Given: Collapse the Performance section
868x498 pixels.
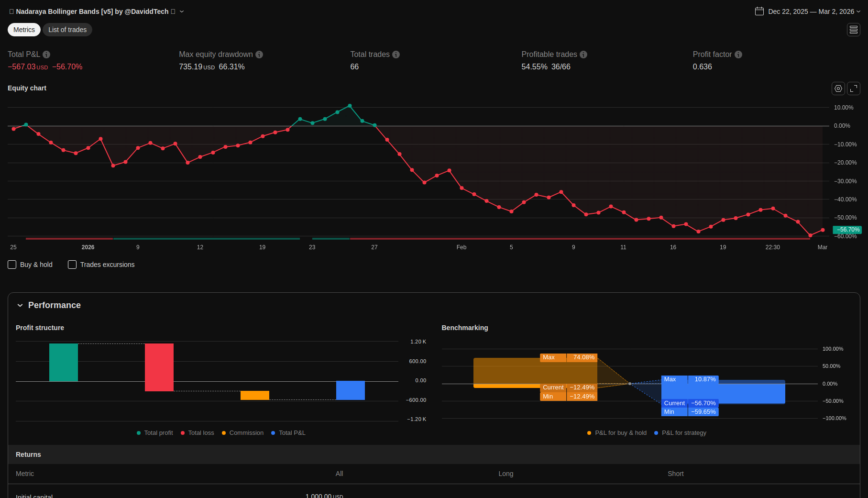Looking at the screenshot, I should pyautogui.click(x=20, y=305).
